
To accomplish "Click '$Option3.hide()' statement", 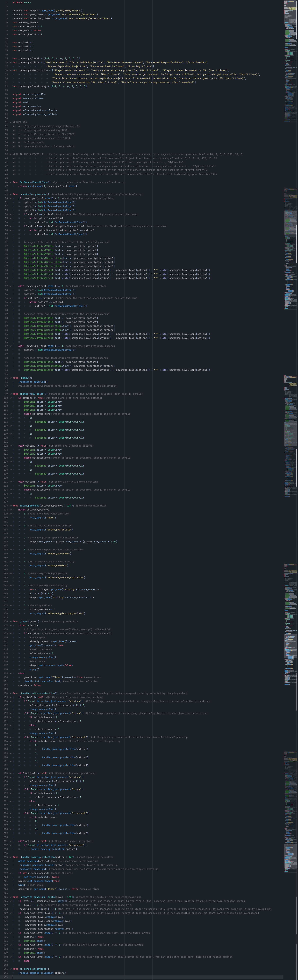I will (x=34, y=941).
